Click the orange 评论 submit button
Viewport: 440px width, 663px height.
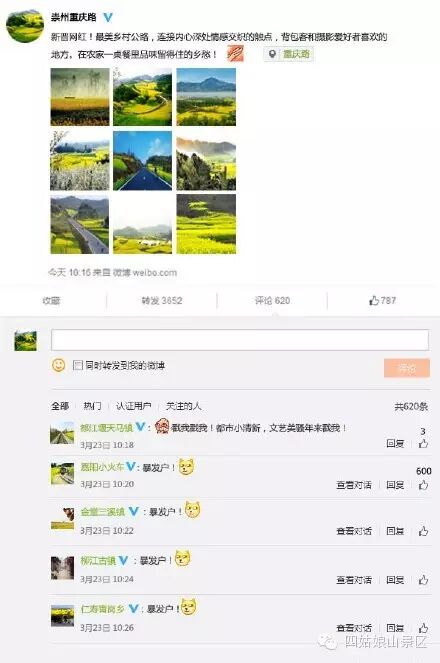tap(407, 368)
